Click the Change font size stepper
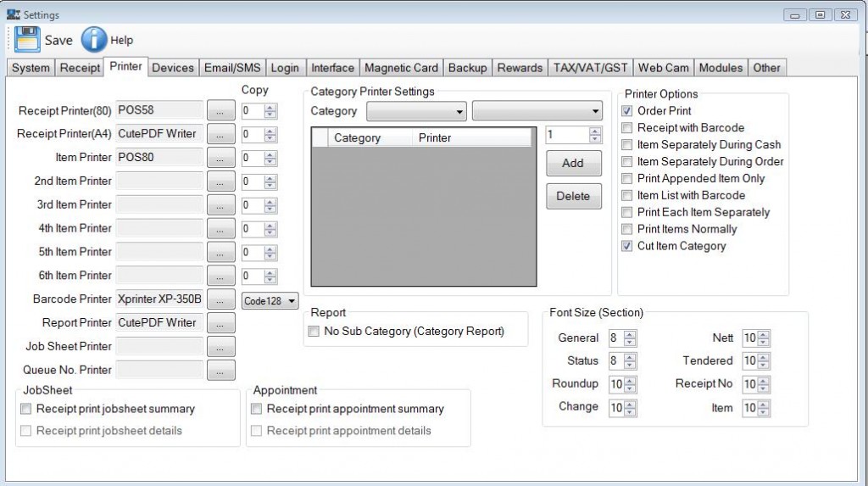868x486 pixels. tap(630, 408)
